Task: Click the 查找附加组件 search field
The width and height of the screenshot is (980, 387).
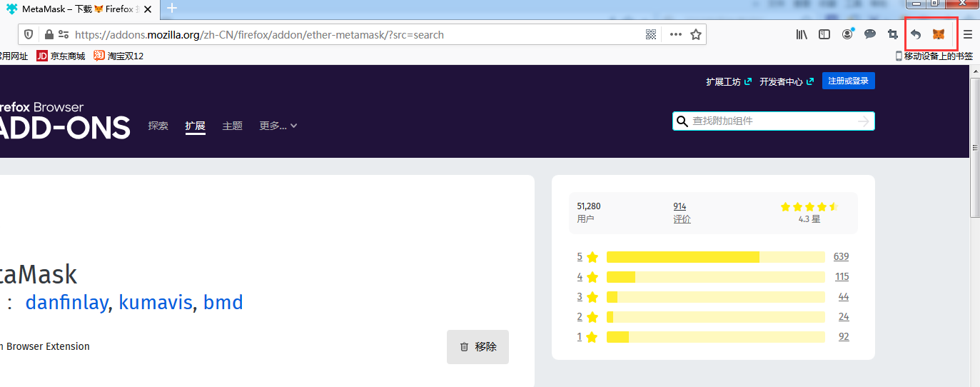Action: 774,121
